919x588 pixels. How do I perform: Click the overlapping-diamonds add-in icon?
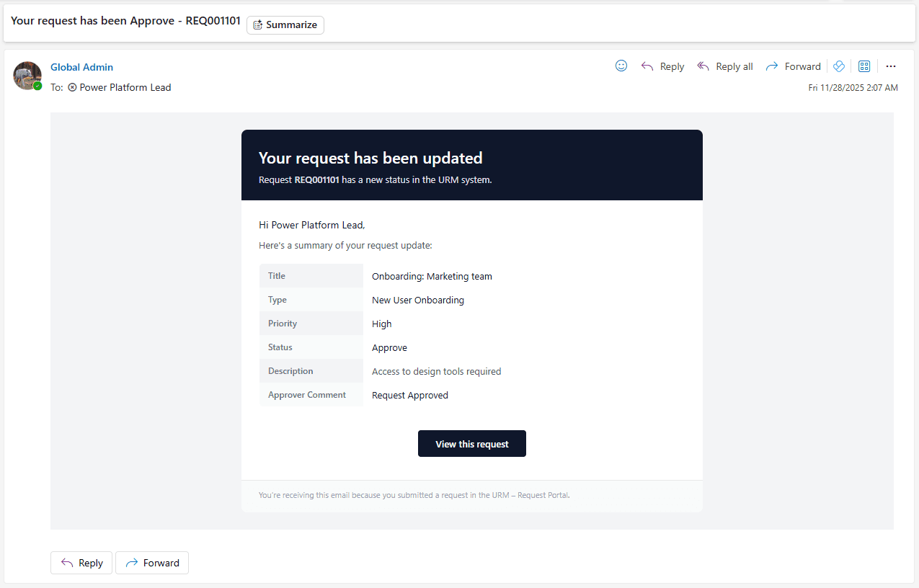pyautogui.click(x=838, y=66)
